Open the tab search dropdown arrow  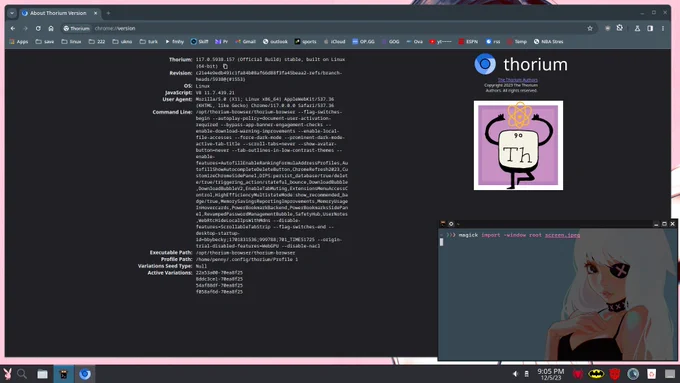click(x=12, y=13)
